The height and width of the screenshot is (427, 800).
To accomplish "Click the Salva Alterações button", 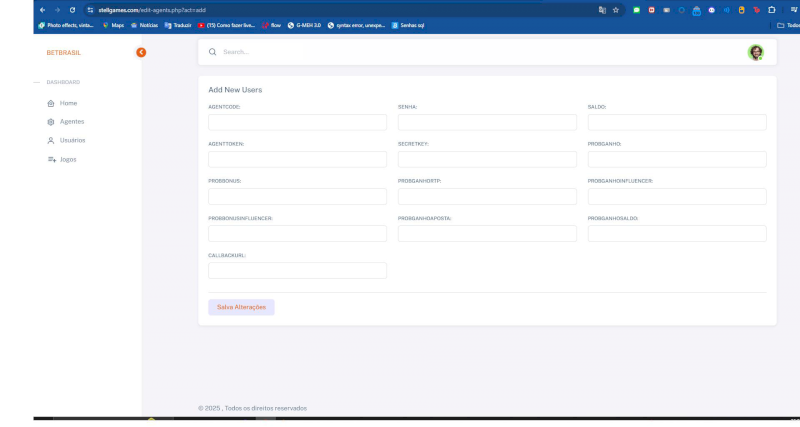I will coord(241,307).
